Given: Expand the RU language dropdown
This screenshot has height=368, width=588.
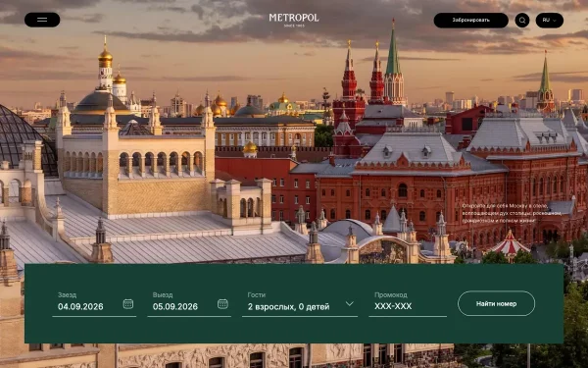Looking at the screenshot, I should [x=550, y=21].
